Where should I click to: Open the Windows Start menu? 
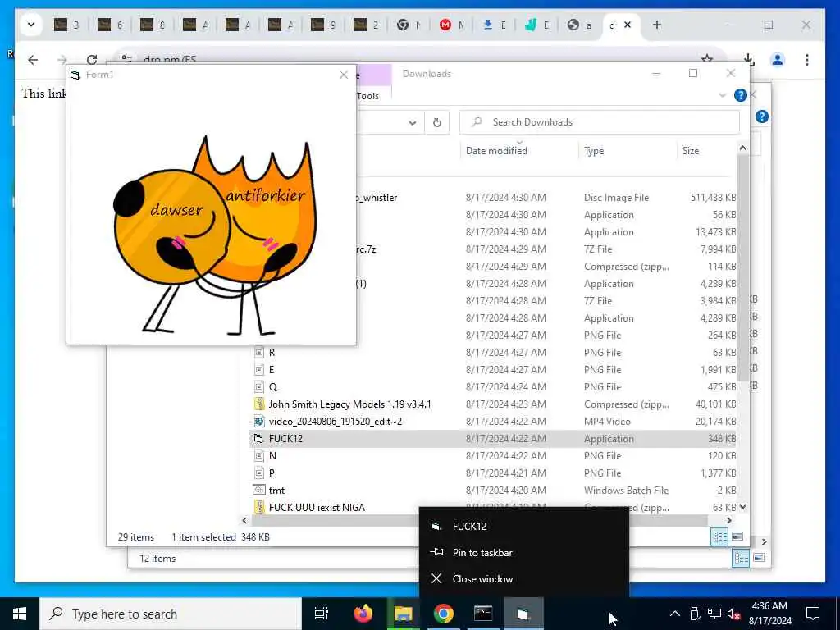pos(20,614)
